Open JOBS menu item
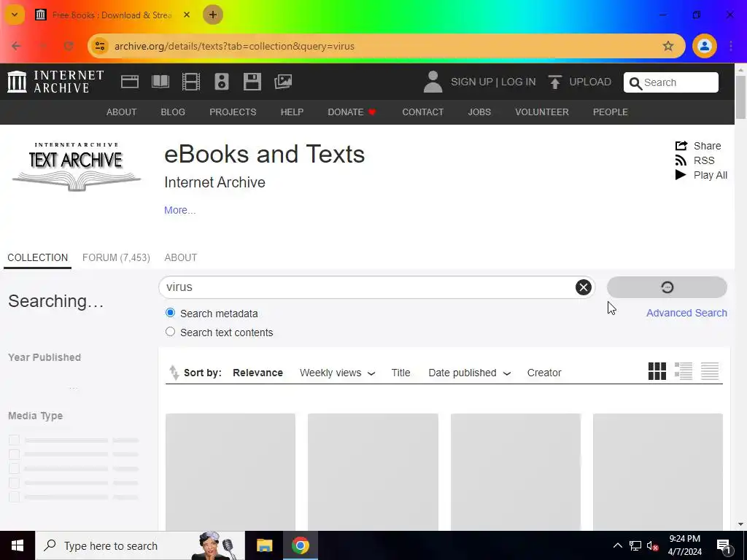Viewport: 747px width, 560px height. point(479,112)
